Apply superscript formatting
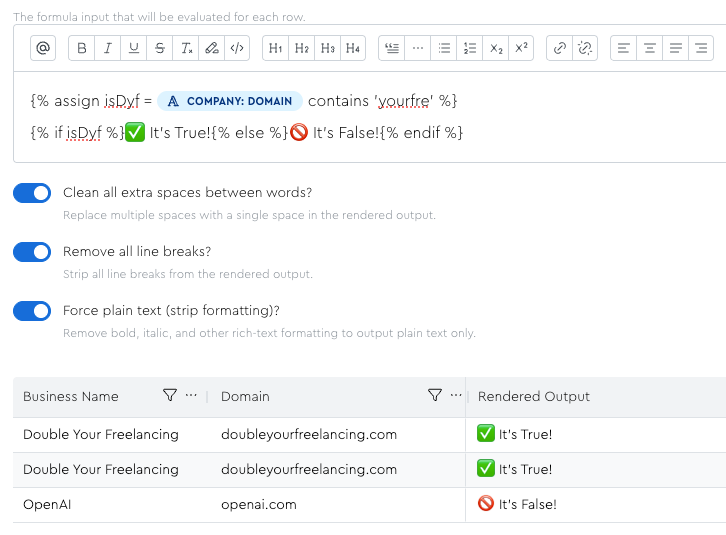 522,48
